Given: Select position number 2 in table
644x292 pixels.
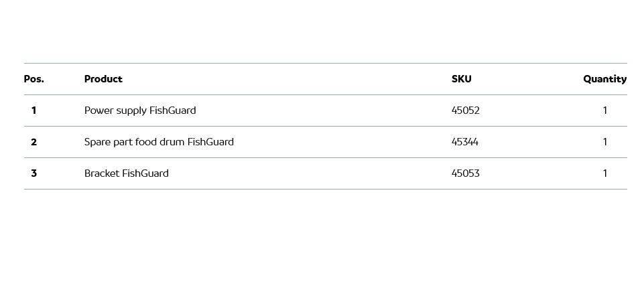Looking at the screenshot, I should click(x=34, y=142).
